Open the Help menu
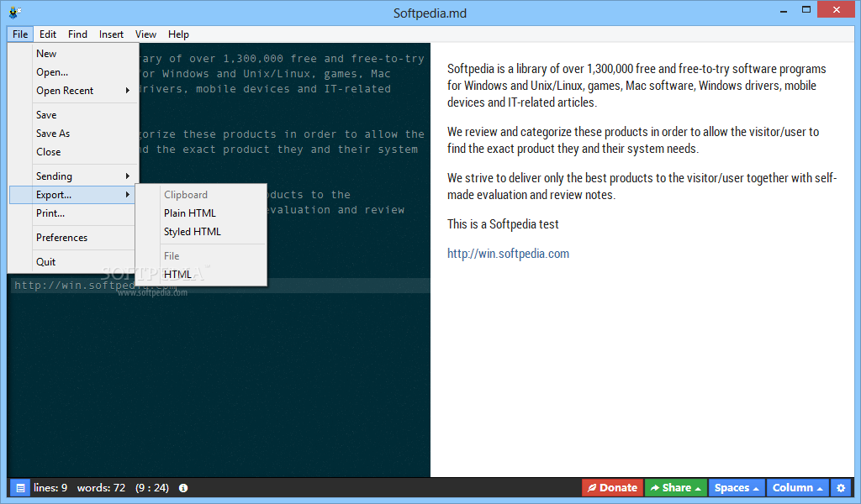 (178, 34)
